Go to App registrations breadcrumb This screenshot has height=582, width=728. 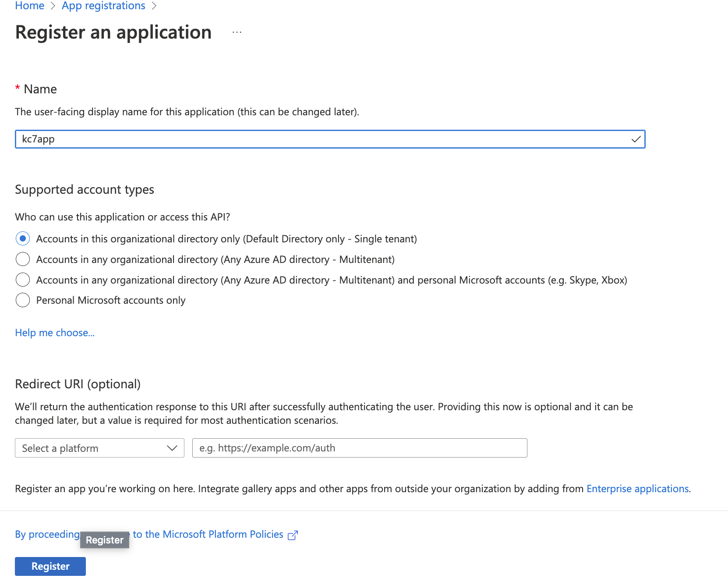(103, 6)
